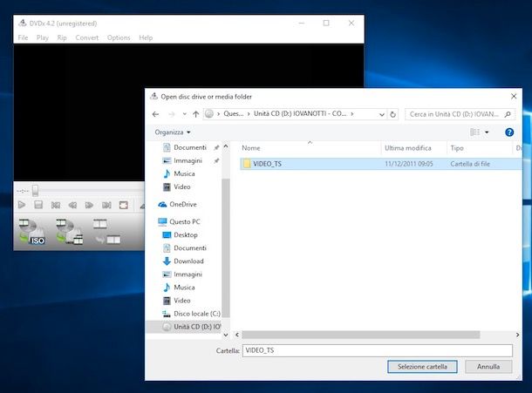
Task: Rewind the video in DVDx
Action: tap(72, 205)
